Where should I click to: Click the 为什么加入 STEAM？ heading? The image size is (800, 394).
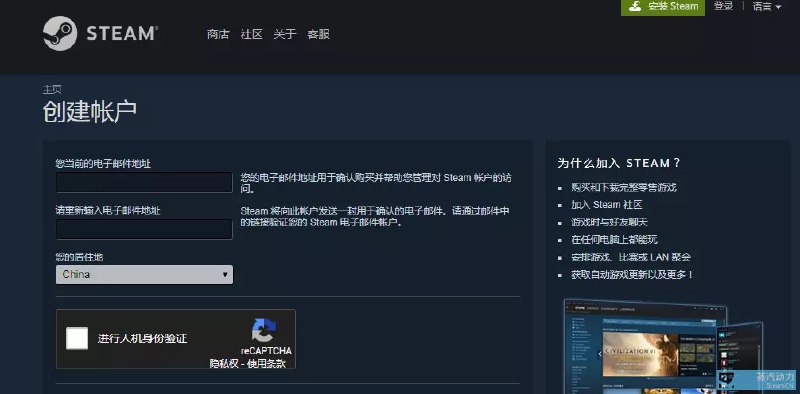pyautogui.click(x=619, y=163)
